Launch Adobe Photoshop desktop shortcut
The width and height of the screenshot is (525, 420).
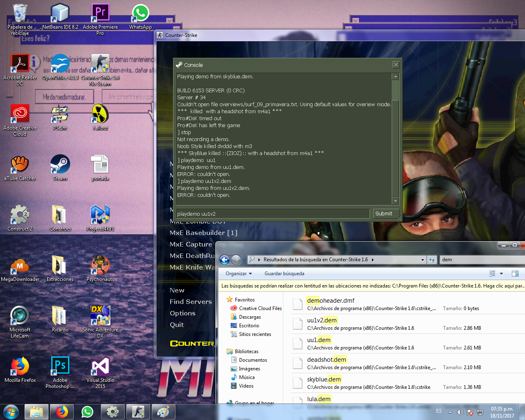[60, 373]
